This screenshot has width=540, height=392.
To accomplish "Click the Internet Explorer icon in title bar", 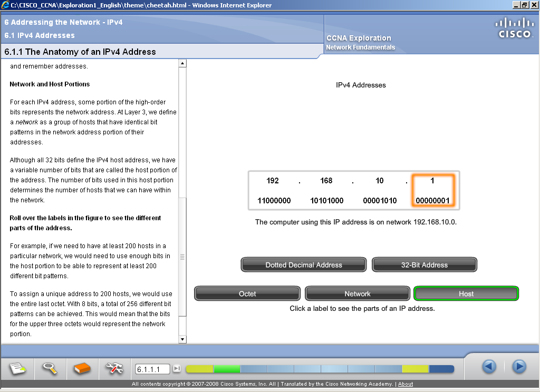I will coord(5,5).
